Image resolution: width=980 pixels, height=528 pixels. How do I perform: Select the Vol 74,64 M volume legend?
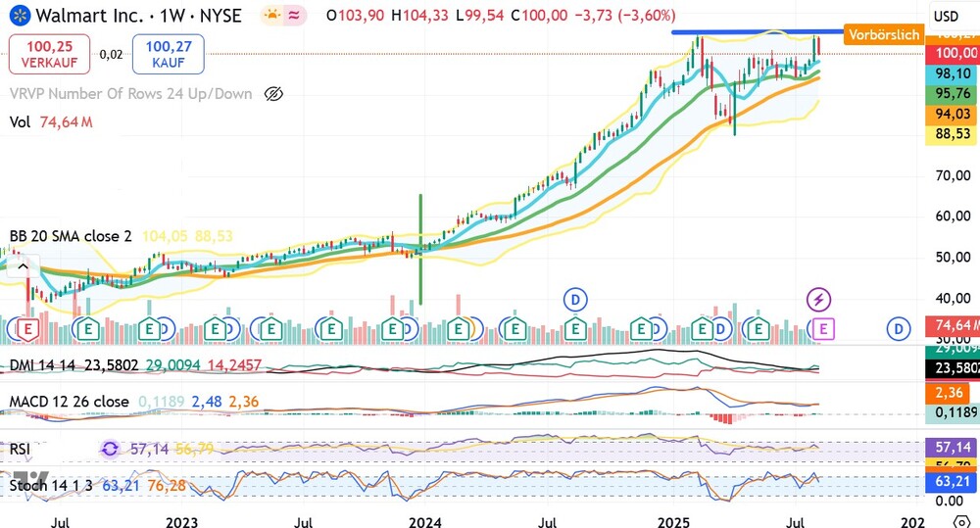coord(51,121)
